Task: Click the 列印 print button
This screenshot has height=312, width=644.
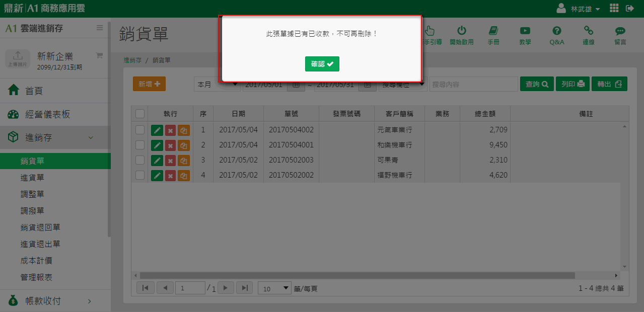Action: coord(573,84)
